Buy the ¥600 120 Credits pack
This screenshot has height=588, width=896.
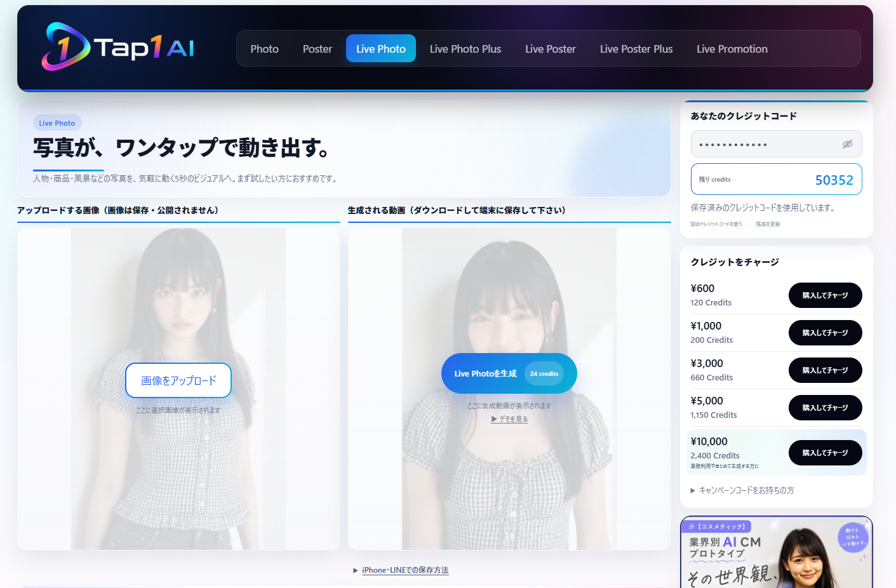[x=825, y=295]
